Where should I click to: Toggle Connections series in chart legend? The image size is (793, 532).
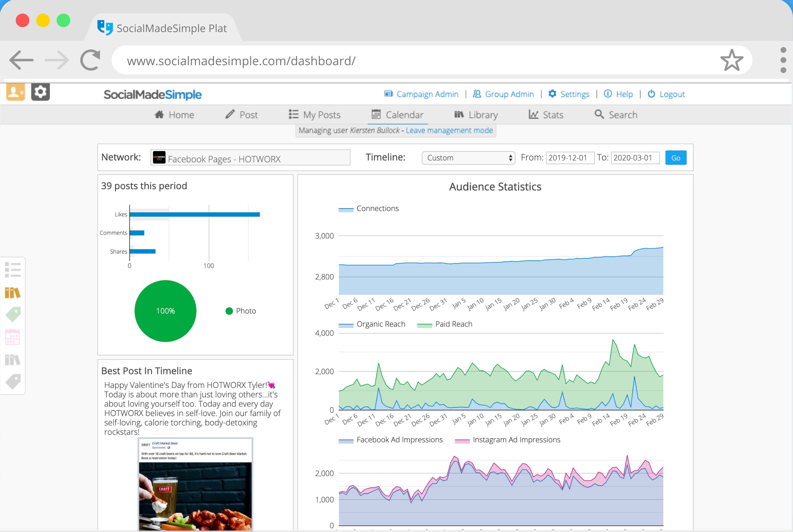377,209
